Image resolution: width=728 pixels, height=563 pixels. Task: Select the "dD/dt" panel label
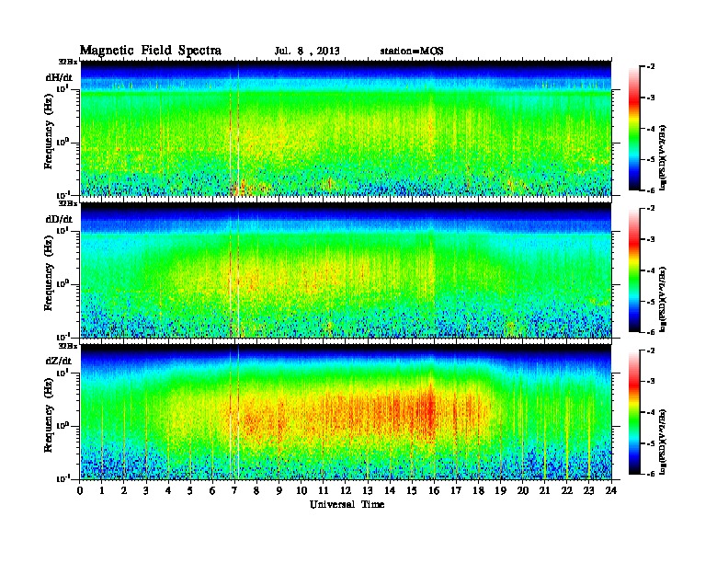click(59, 219)
